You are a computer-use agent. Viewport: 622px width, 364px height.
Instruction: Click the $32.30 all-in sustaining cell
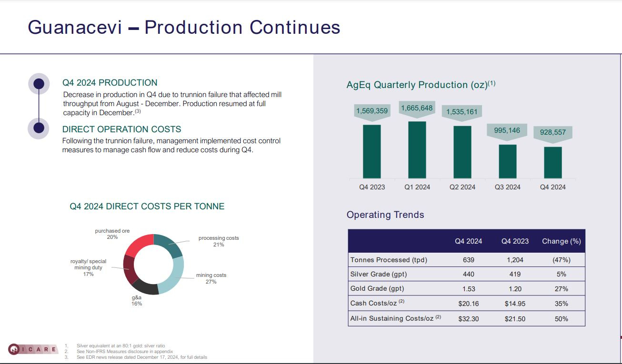pos(468,319)
